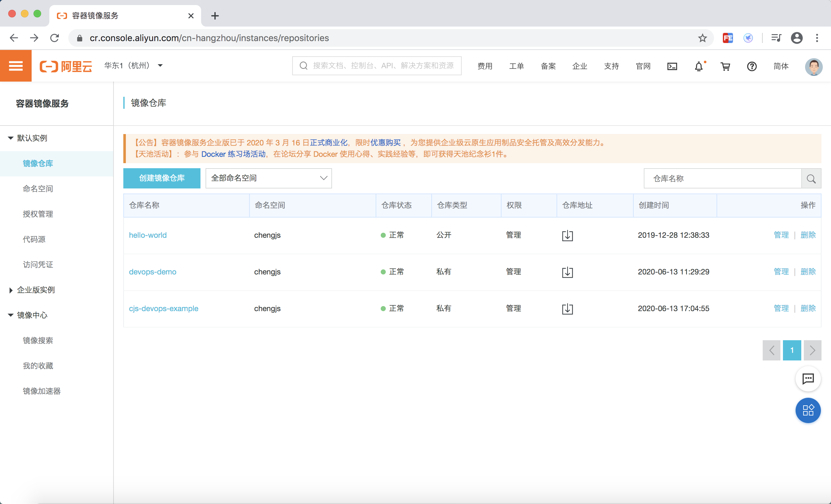Click the search magnifier beside the repository name field
The width and height of the screenshot is (831, 504).
point(811,179)
